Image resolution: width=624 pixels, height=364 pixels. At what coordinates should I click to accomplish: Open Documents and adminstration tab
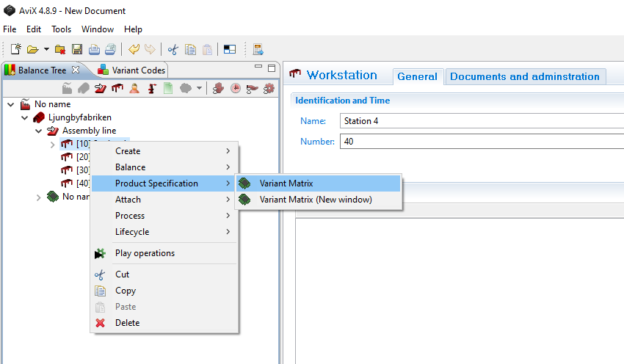coord(524,76)
